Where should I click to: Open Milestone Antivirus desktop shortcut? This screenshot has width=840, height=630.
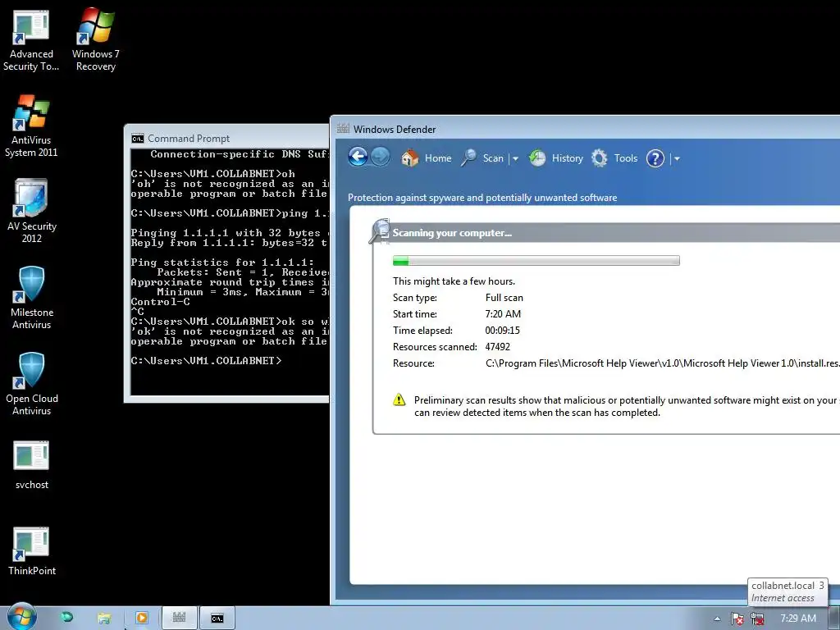(x=32, y=298)
